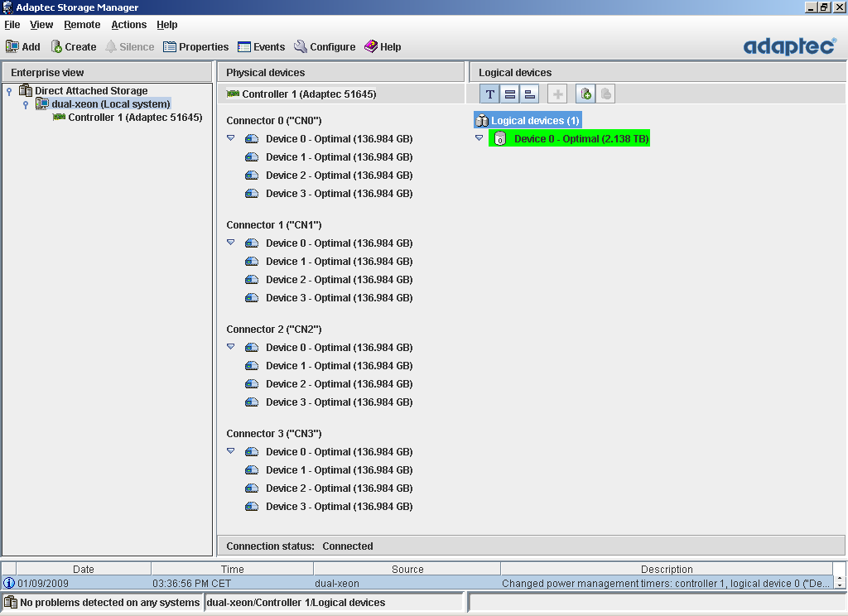
Task: Select the Logical devices (1) header toggle
Action: (x=528, y=119)
